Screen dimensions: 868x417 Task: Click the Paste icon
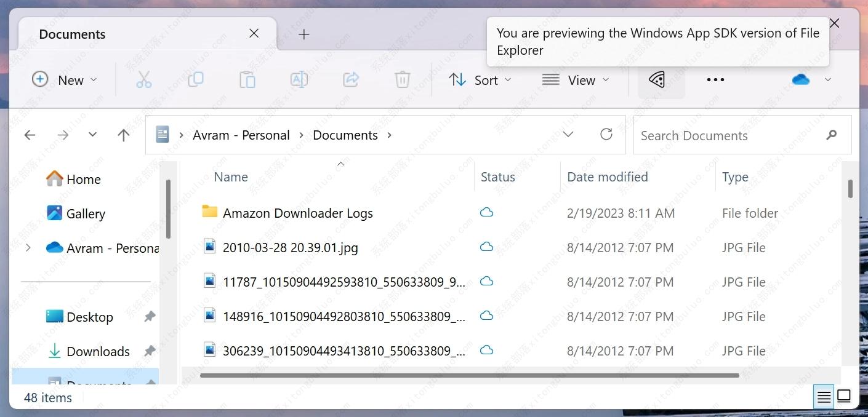[x=247, y=79]
